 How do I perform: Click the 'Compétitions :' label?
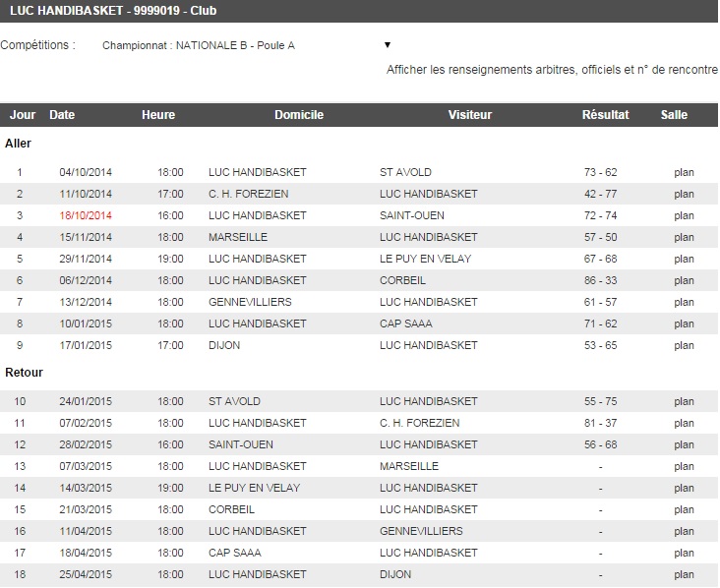(37, 45)
